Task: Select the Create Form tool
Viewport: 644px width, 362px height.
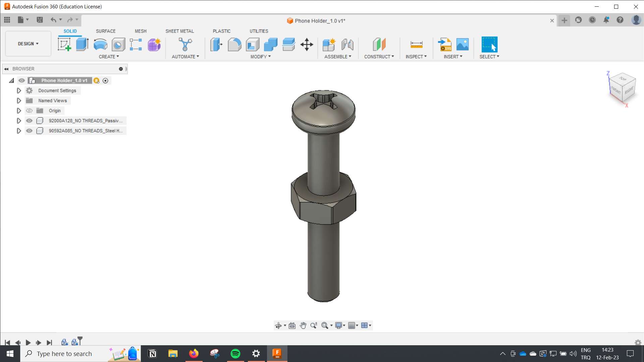Action: 154,44
